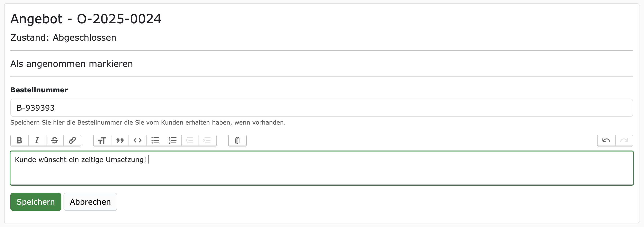Click the Speichern button
Screen dimensions: 644x227
click(x=36, y=202)
